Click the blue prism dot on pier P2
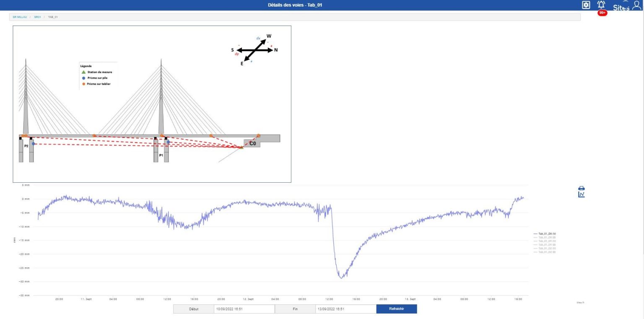 pyautogui.click(x=34, y=144)
